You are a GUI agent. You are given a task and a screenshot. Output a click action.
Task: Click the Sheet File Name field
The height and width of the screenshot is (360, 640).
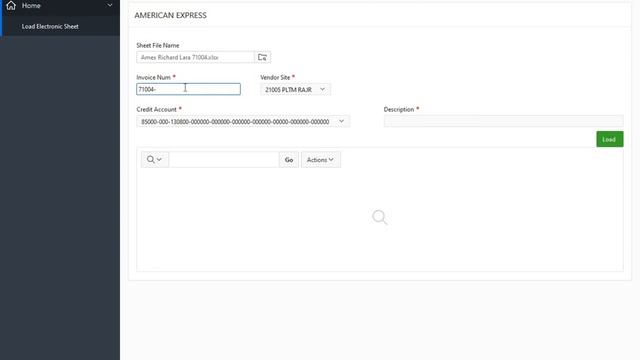tap(196, 58)
